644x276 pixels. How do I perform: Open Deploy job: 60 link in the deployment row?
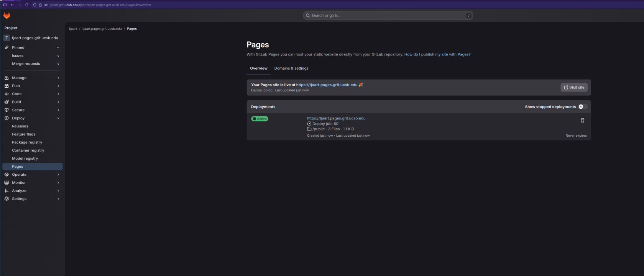(336, 124)
